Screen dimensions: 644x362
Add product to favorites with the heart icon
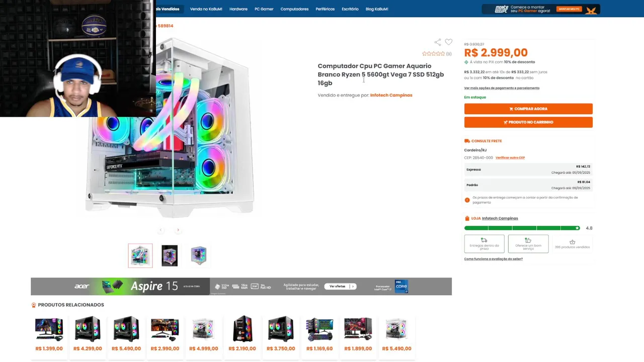tap(448, 42)
